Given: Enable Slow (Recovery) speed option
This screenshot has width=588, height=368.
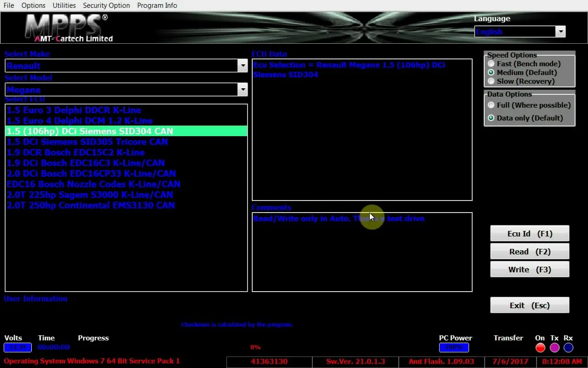Looking at the screenshot, I should [491, 81].
